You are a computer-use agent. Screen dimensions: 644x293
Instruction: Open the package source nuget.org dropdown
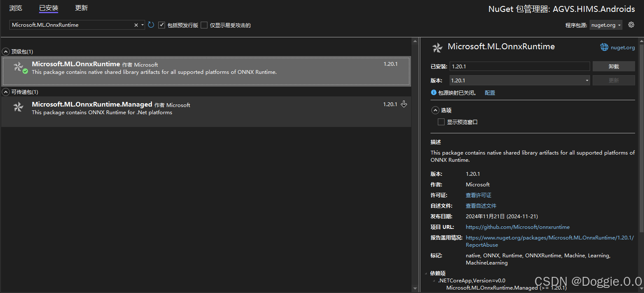tap(606, 25)
